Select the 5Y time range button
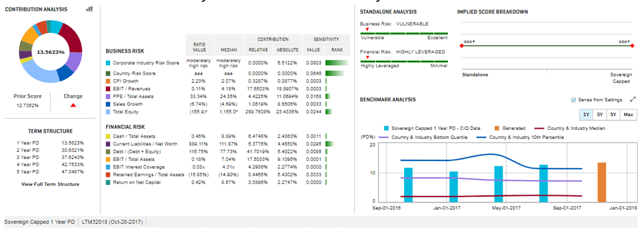 613,115
